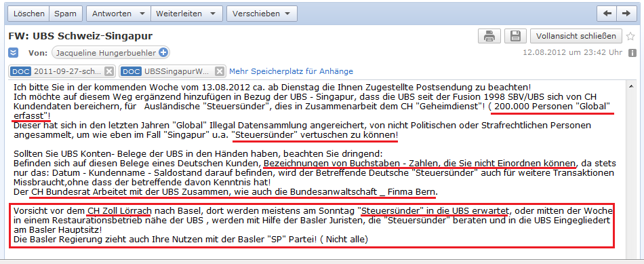Remove attachment 2011-09-27-sch... with X
Image resolution: width=644 pixels, height=264 pixels.
108,71
